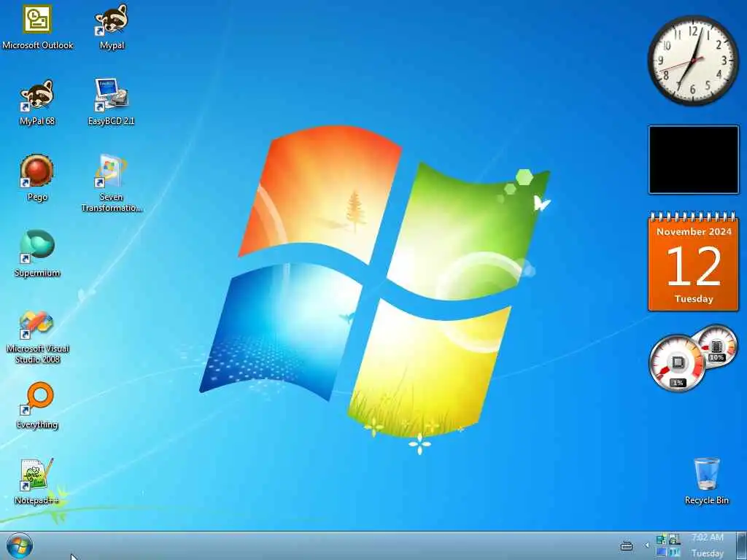The image size is (747, 560).
Task: Select the Seven Transformation shortcut icon
Action: pyautogui.click(x=112, y=183)
